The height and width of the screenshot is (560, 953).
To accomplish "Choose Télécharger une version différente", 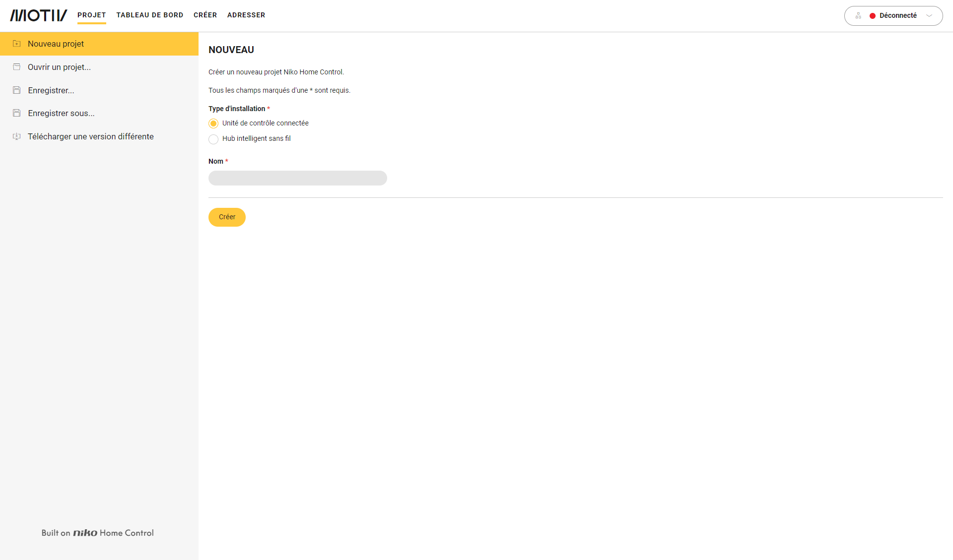I will coord(99,136).
